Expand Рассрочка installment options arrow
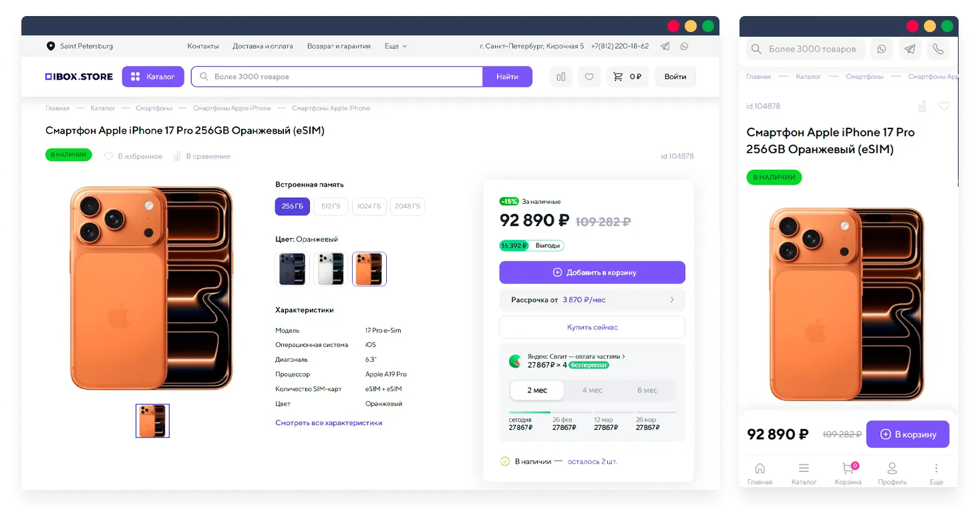Viewport: 980px width, 508px height. pyautogui.click(x=672, y=300)
